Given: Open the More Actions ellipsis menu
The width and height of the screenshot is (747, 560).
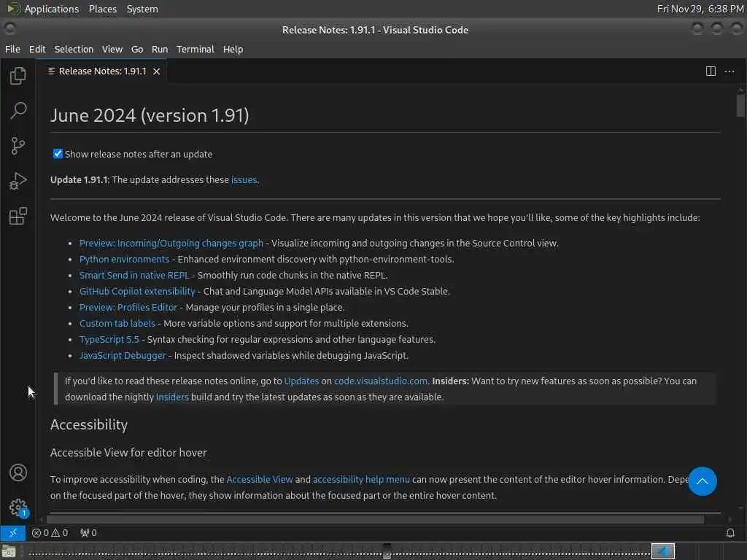Looking at the screenshot, I should click(x=729, y=71).
